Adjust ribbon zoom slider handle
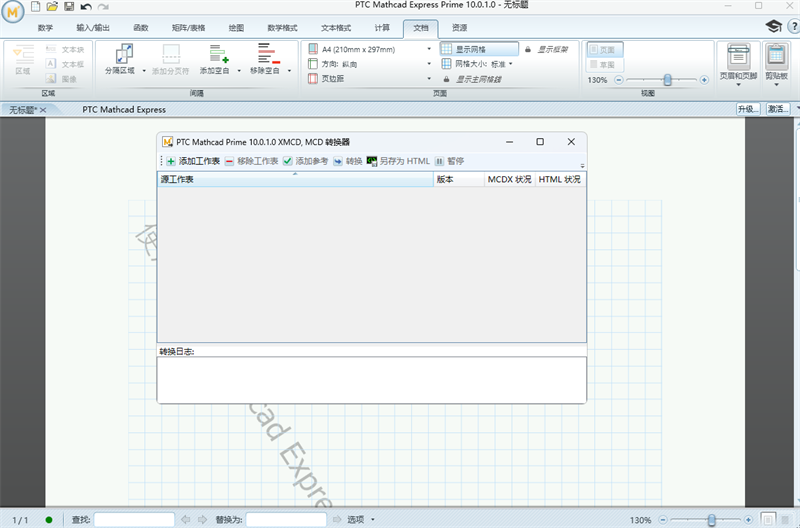 (x=667, y=80)
